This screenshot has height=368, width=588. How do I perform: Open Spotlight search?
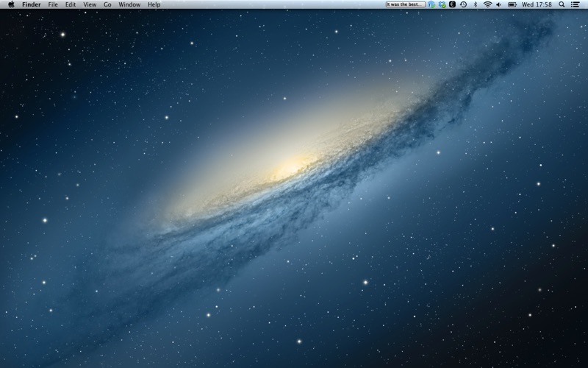click(x=562, y=4)
